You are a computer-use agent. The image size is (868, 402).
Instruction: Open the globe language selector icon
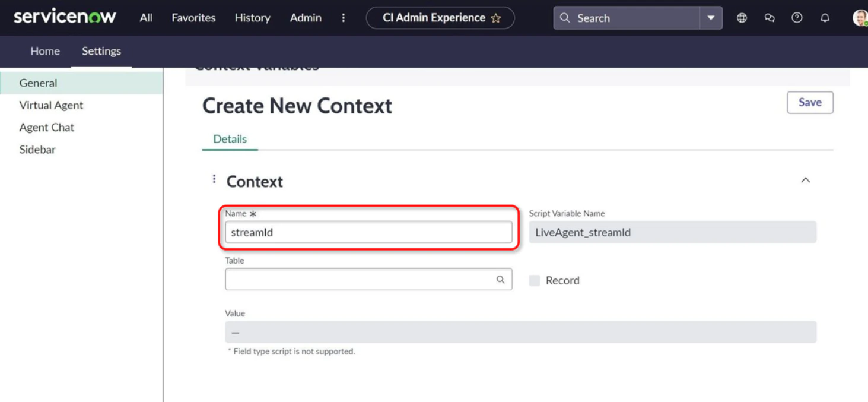[741, 18]
